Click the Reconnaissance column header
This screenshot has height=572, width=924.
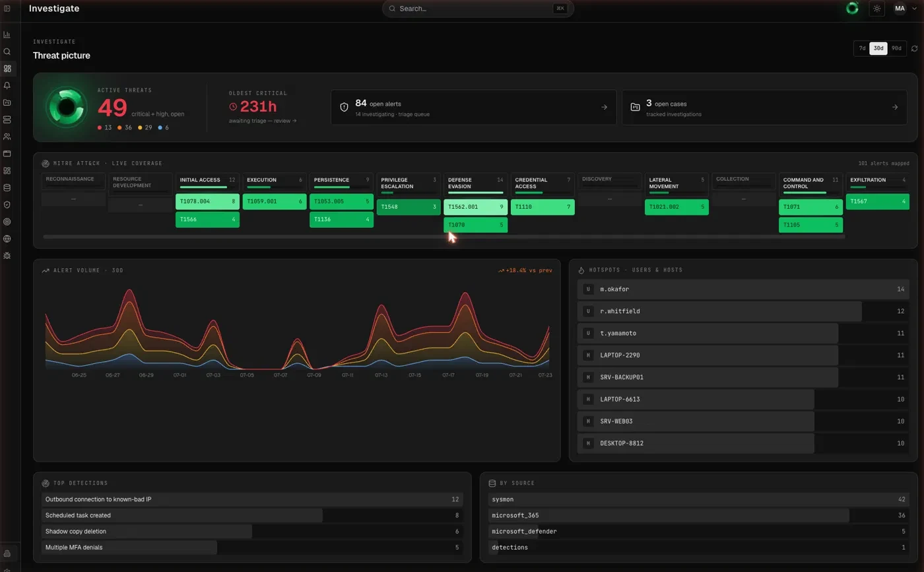point(73,180)
